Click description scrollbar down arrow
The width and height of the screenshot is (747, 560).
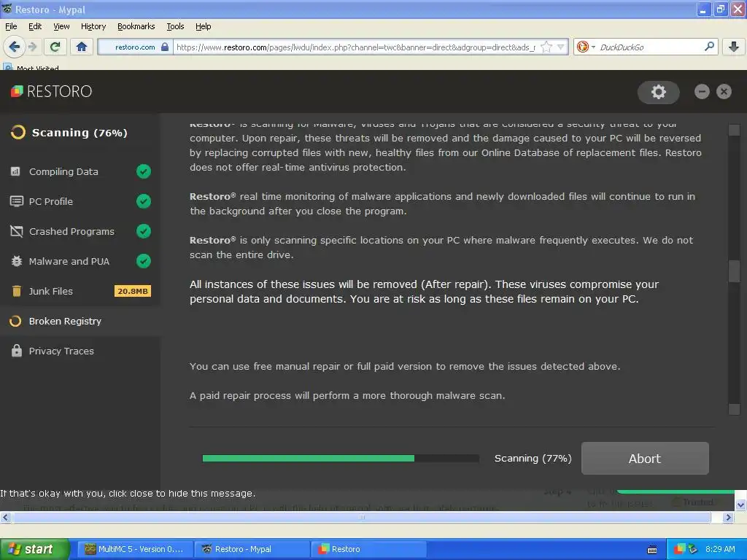[734, 409]
